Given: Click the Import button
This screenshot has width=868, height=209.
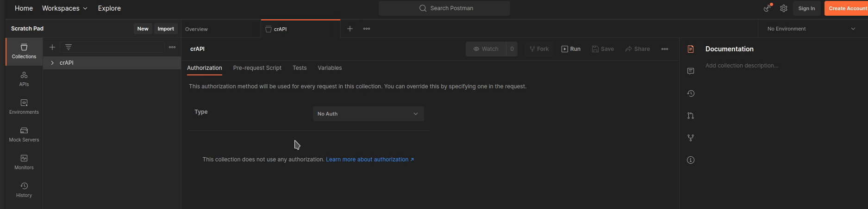Looking at the screenshot, I should pyautogui.click(x=166, y=29).
